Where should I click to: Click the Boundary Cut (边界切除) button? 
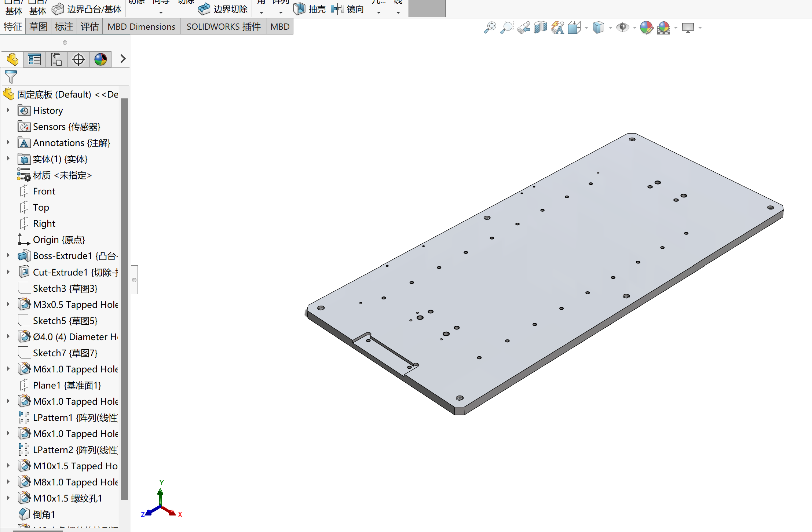point(223,9)
